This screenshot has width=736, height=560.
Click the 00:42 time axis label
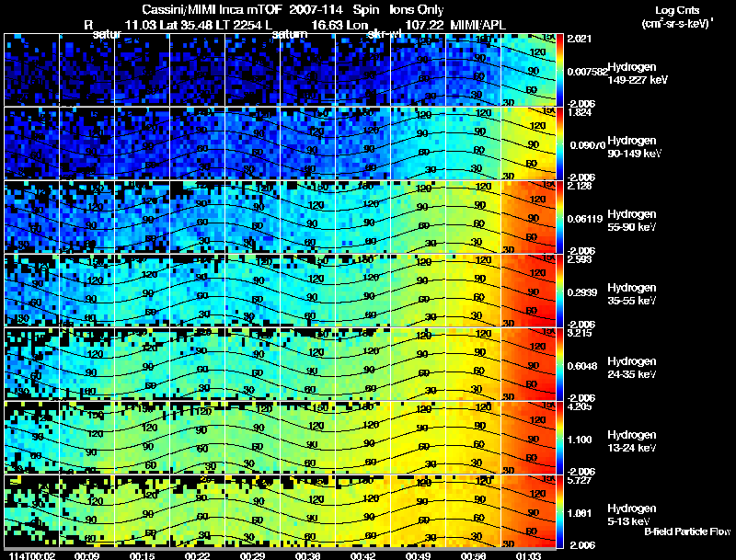point(362,555)
